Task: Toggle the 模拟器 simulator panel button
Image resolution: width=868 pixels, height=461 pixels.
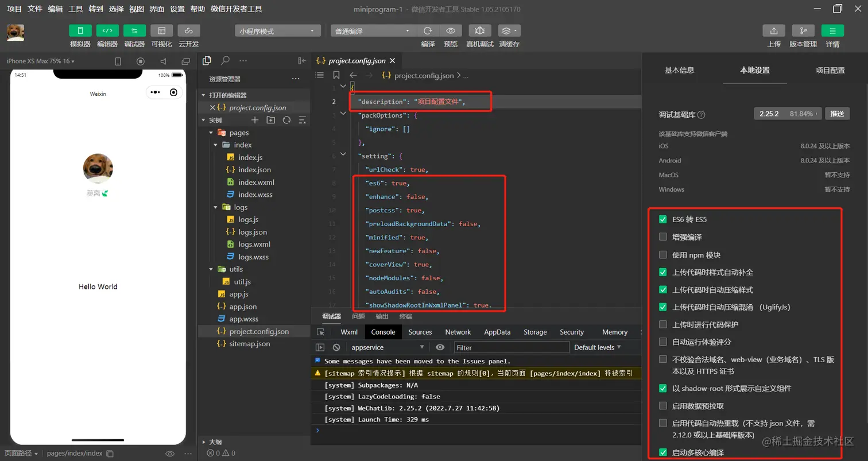Action: coord(80,31)
